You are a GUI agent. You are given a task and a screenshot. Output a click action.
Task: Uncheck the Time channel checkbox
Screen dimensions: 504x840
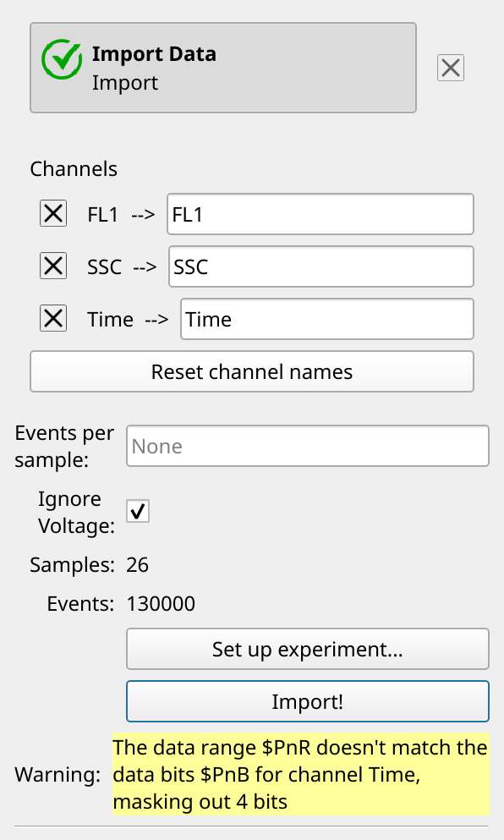click(53, 319)
